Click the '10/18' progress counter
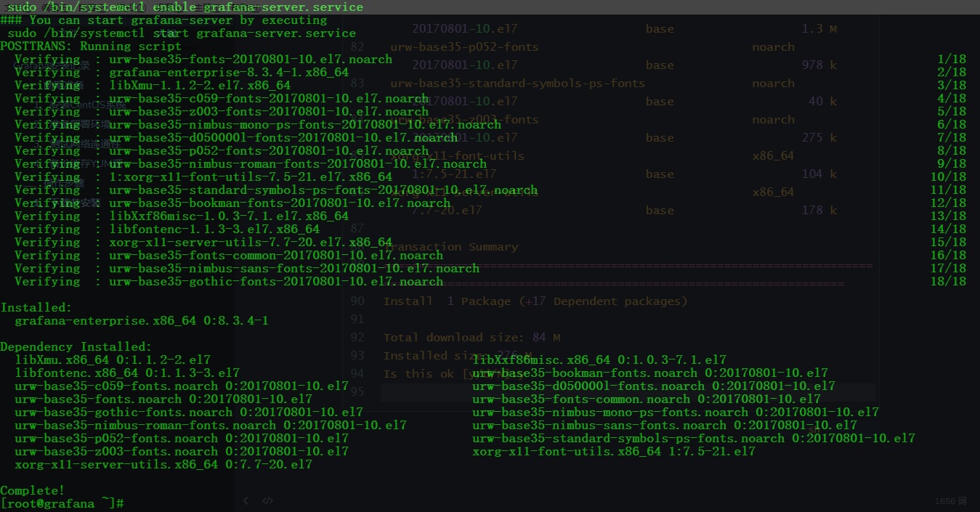 click(x=948, y=176)
